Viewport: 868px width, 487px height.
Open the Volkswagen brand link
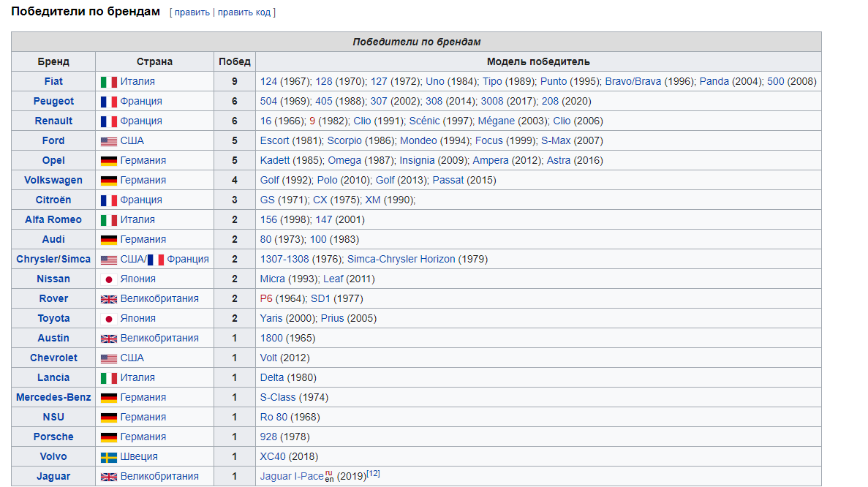53,180
